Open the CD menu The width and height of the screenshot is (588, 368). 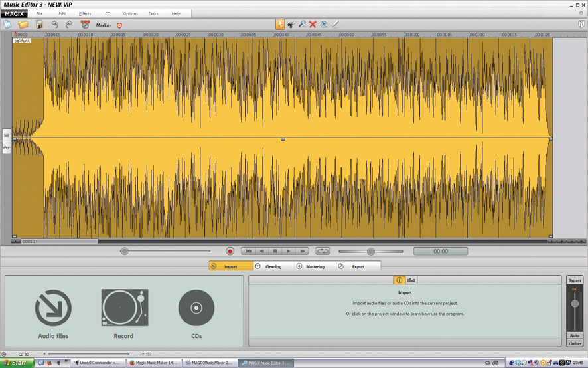pyautogui.click(x=108, y=13)
